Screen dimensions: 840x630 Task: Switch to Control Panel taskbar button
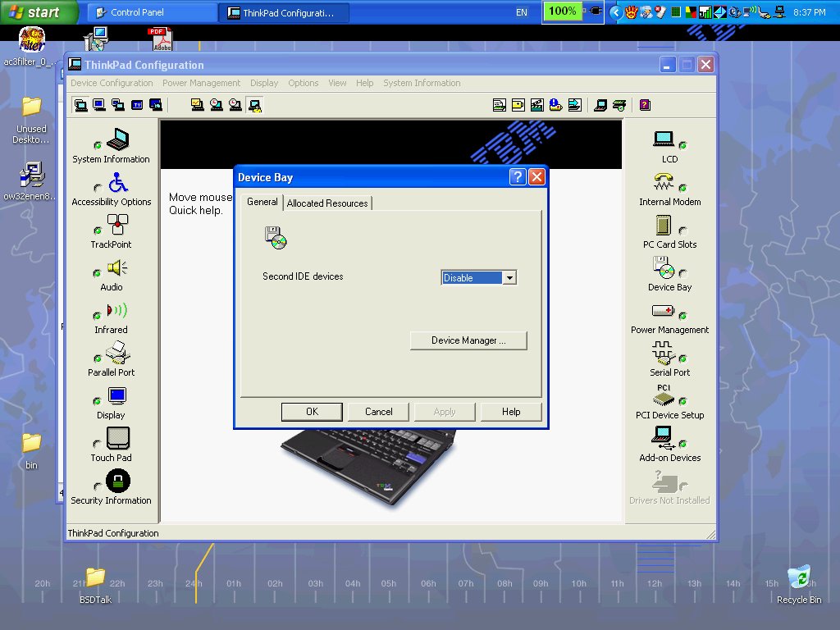(151, 12)
